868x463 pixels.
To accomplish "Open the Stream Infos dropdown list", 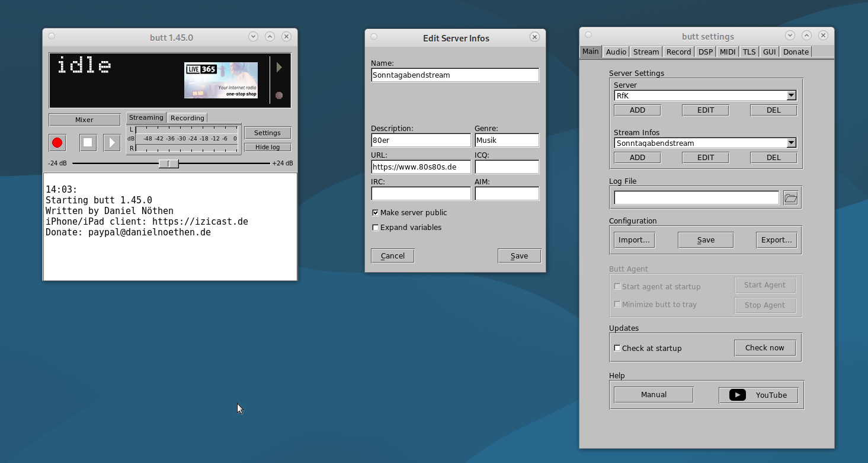I will (791, 143).
